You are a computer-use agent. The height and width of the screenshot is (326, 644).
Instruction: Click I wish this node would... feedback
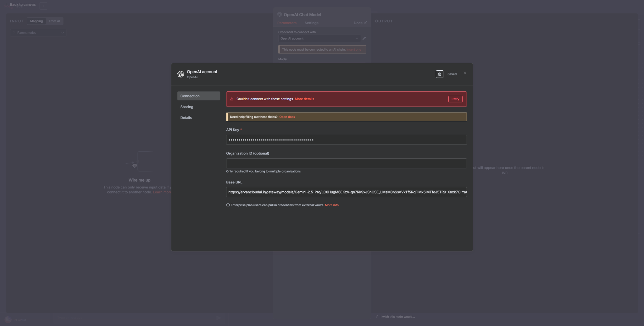pyautogui.click(x=397, y=317)
